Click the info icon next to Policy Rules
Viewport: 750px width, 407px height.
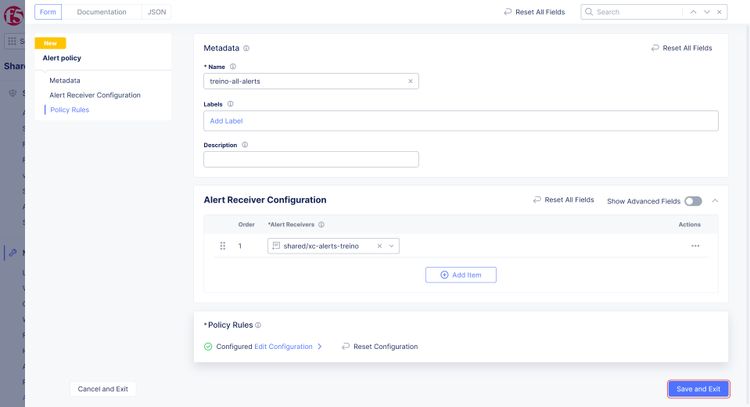(x=258, y=325)
